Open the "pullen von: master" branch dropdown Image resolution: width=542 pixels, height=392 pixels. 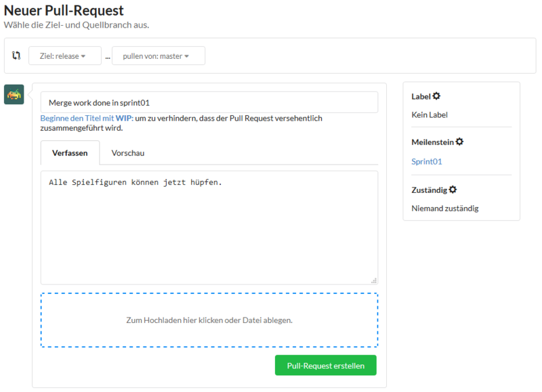click(x=158, y=56)
